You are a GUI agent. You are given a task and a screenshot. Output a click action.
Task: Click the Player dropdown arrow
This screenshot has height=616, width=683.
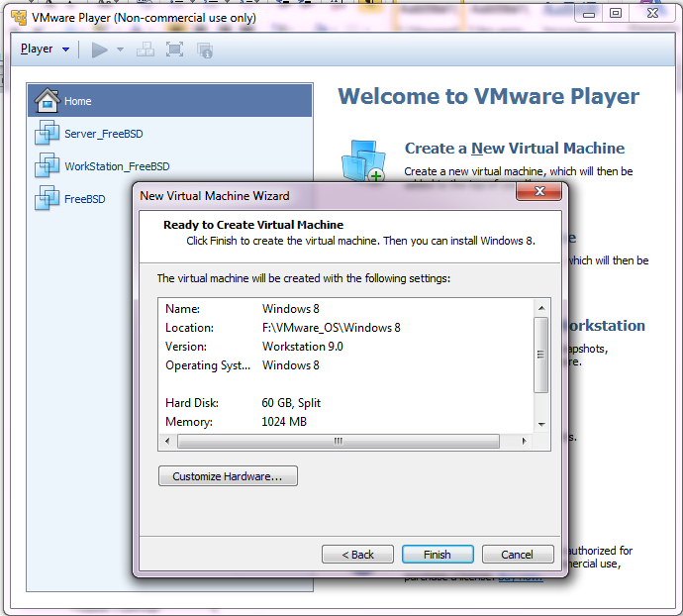(x=65, y=50)
